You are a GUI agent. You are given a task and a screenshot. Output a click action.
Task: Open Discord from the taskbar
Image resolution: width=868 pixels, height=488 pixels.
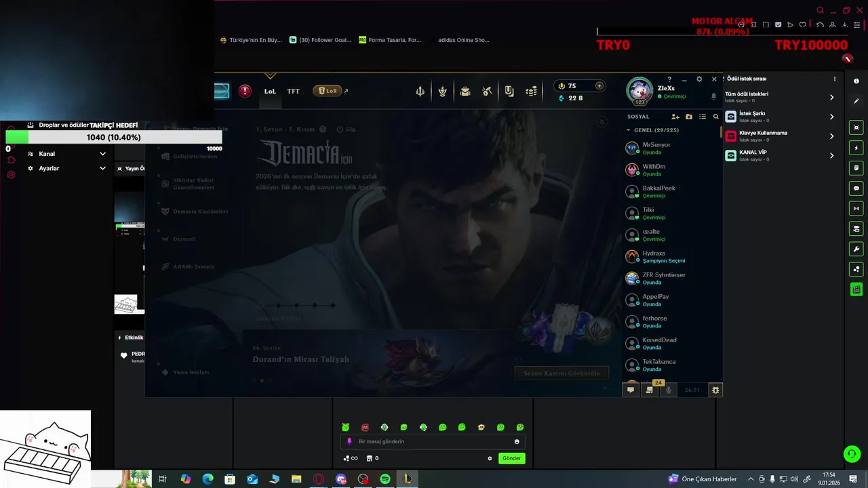click(x=341, y=479)
